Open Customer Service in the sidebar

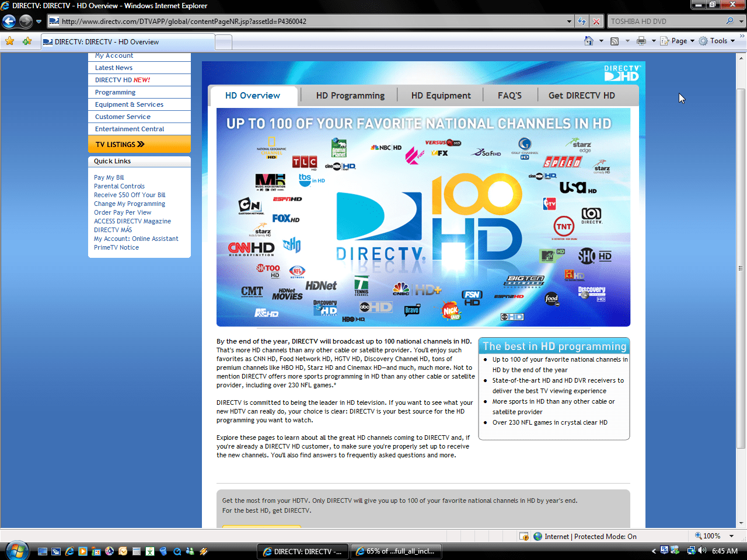pos(139,117)
